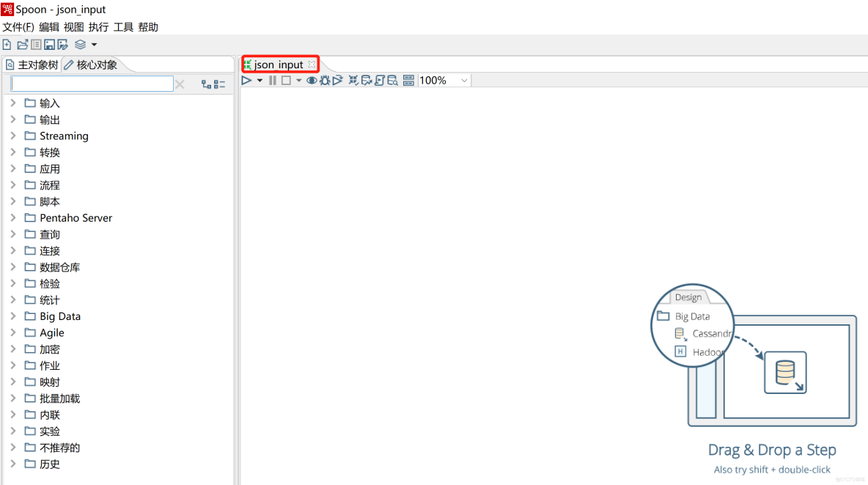Open the stop options dropdown arrow
Screen dimensions: 868x485
point(299,81)
